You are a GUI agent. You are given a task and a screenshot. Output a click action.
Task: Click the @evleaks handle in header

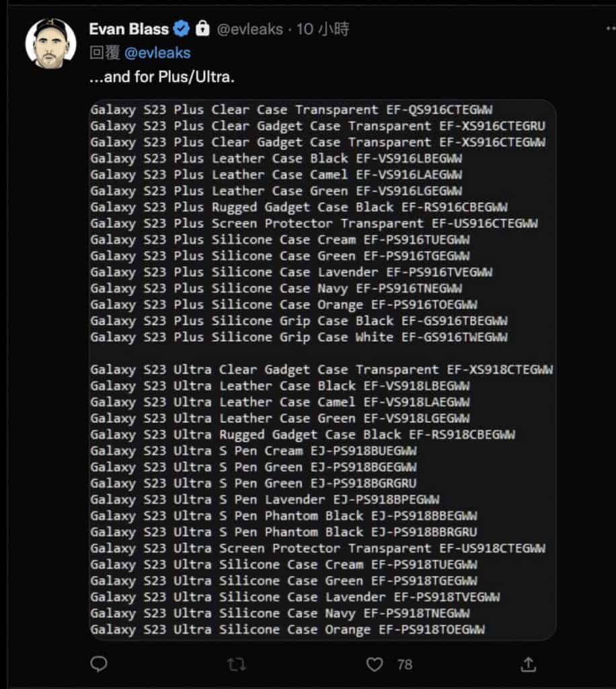(x=249, y=30)
